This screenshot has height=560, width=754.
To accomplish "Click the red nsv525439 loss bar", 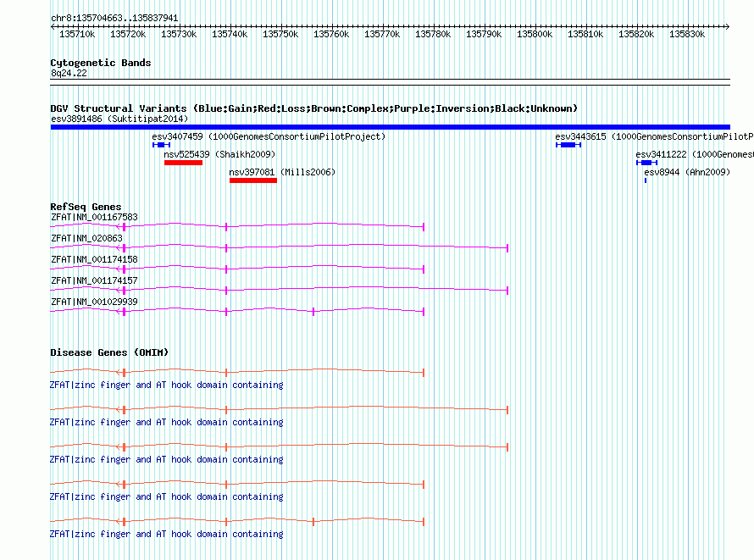I will coord(183,163).
